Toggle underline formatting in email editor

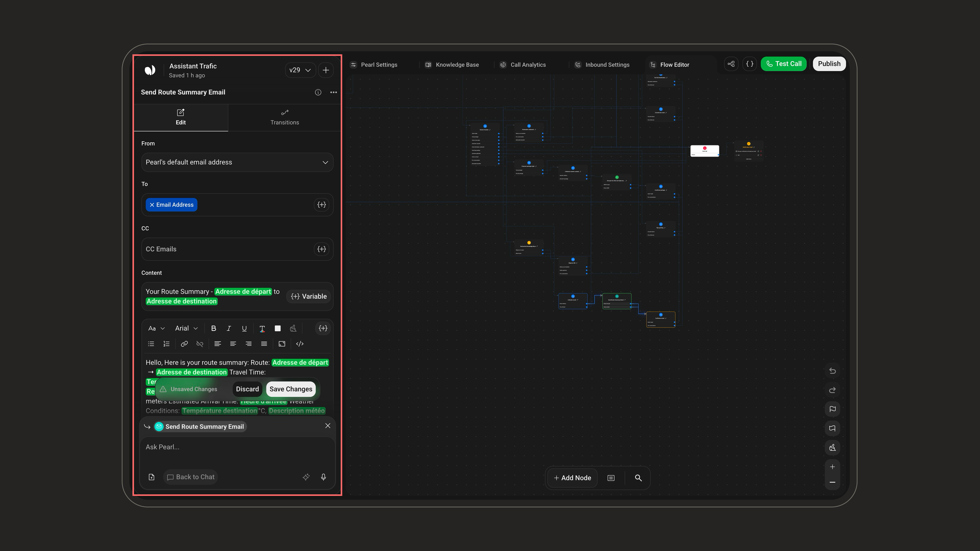pos(244,328)
